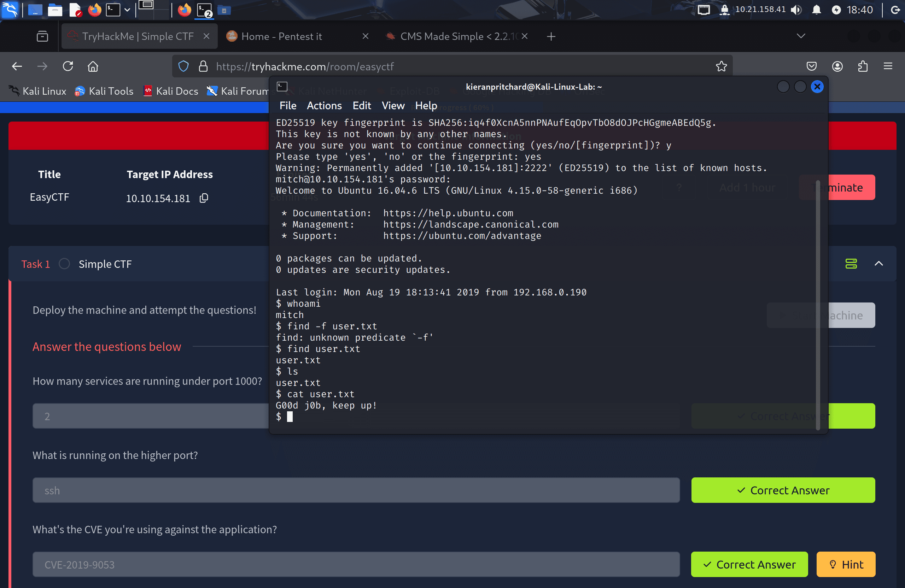Click Correct Answer button for ssh question
Screen dimensions: 905x588
click(783, 490)
